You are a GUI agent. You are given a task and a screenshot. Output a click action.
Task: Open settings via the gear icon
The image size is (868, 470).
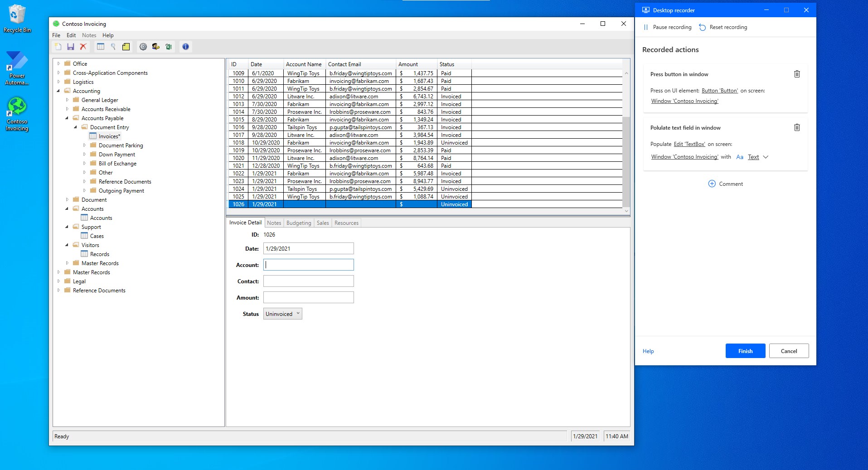point(144,46)
